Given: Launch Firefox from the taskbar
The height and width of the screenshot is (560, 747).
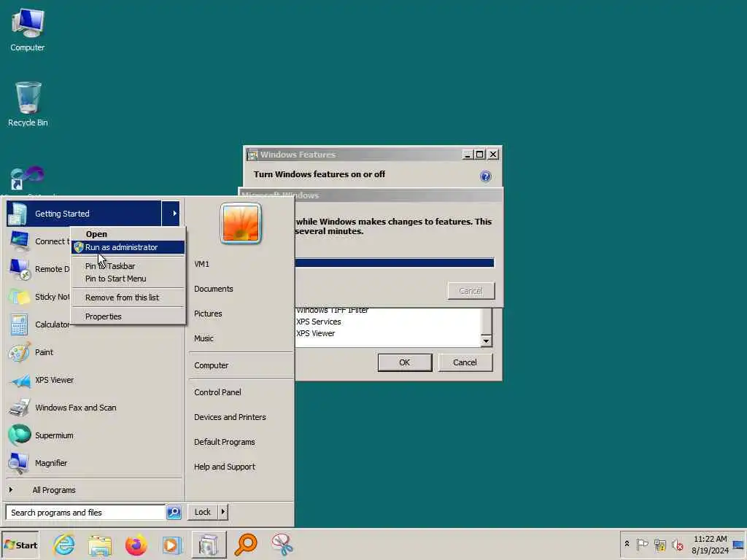Looking at the screenshot, I should pos(136,545).
